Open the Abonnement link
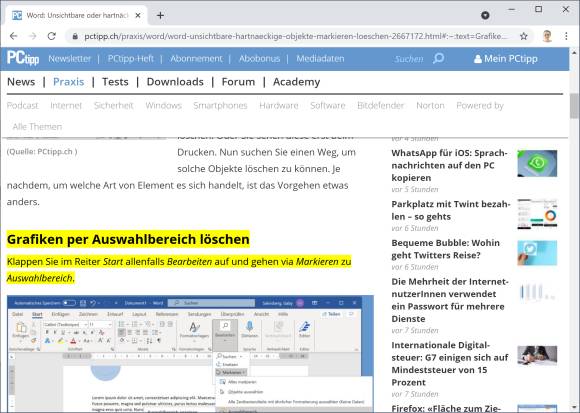This screenshot has width=580, height=413. click(196, 59)
